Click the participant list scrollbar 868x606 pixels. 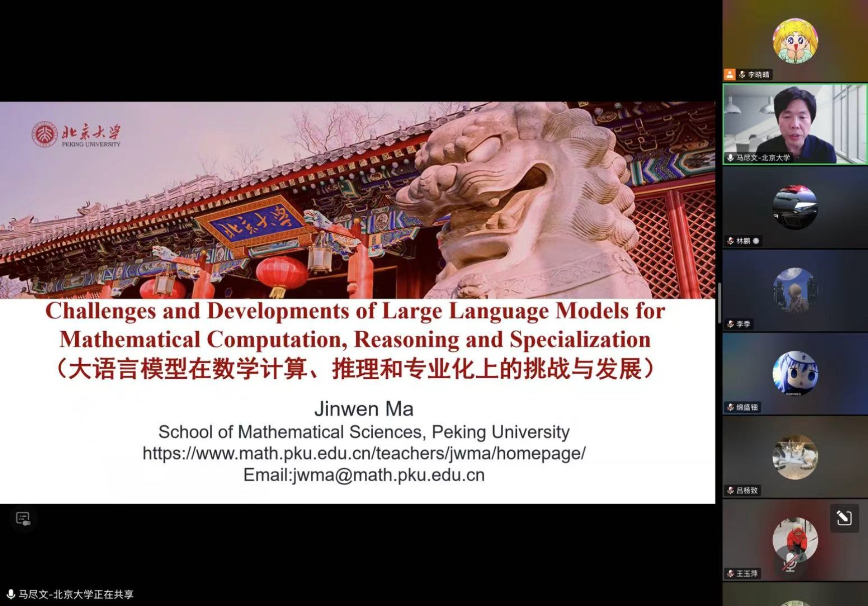[719, 303]
